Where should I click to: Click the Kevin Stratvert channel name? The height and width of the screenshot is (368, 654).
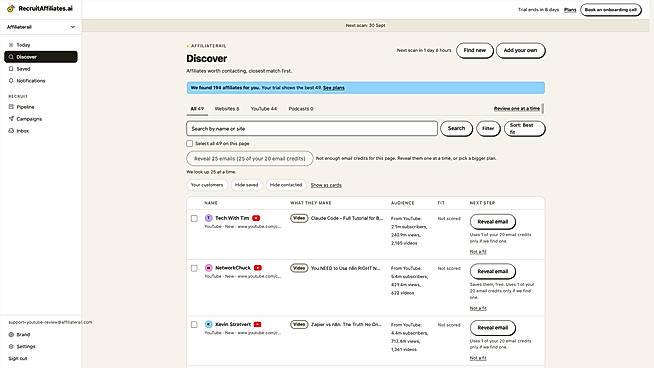[x=233, y=324]
